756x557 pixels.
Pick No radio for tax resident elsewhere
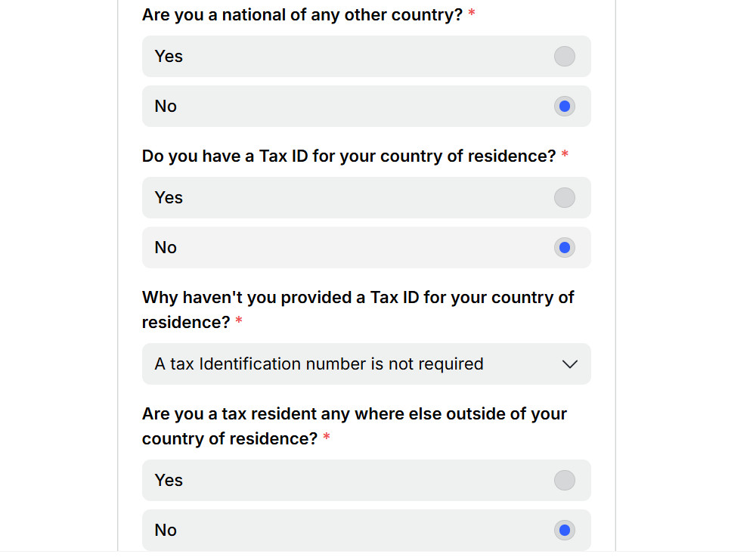pyautogui.click(x=564, y=531)
